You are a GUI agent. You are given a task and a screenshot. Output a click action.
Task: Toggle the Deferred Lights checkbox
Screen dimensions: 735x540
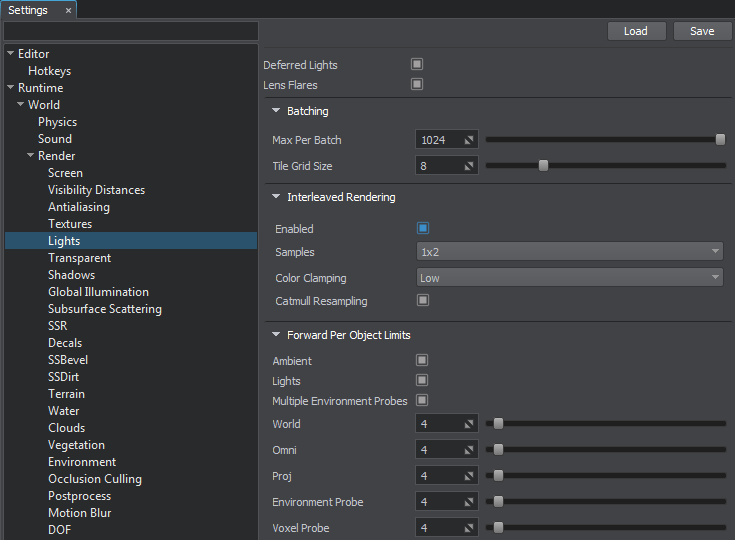tap(417, 64)
